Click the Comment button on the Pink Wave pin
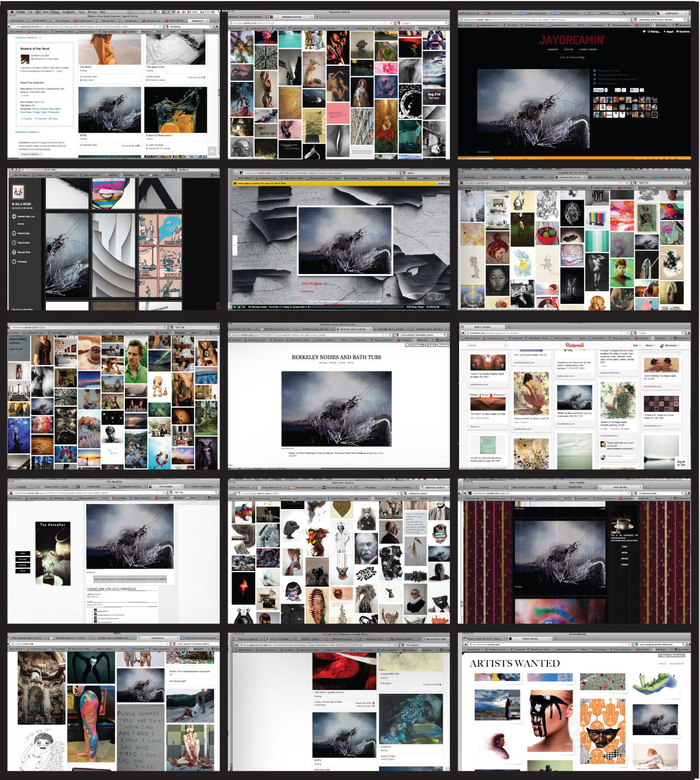This screenshot has width=700, height=780. point(499,395)
